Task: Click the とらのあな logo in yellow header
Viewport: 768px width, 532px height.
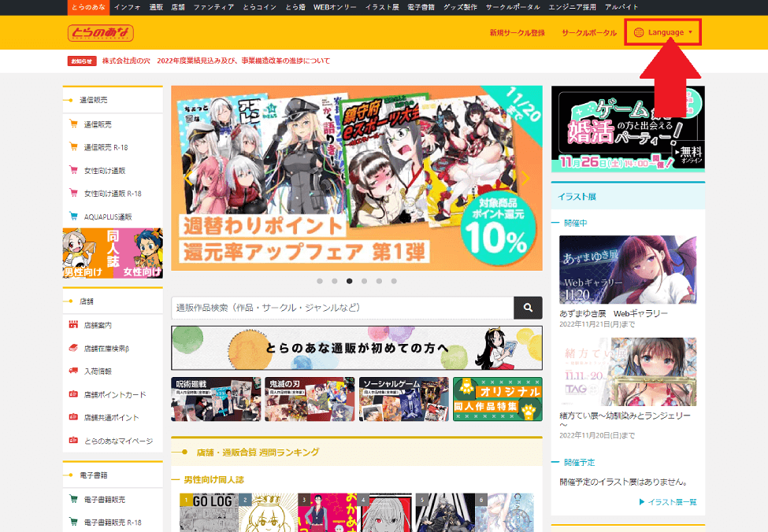Action: [x=100, y=33]
